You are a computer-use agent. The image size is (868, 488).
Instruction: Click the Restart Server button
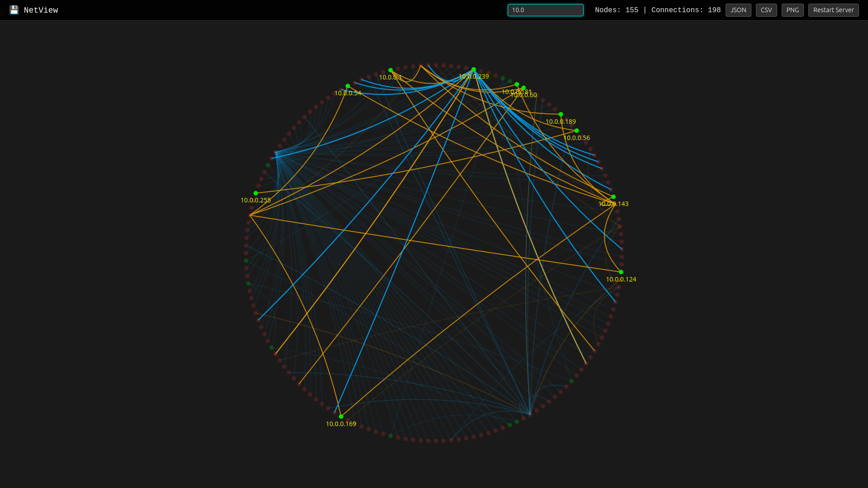(x=833, y=10)
